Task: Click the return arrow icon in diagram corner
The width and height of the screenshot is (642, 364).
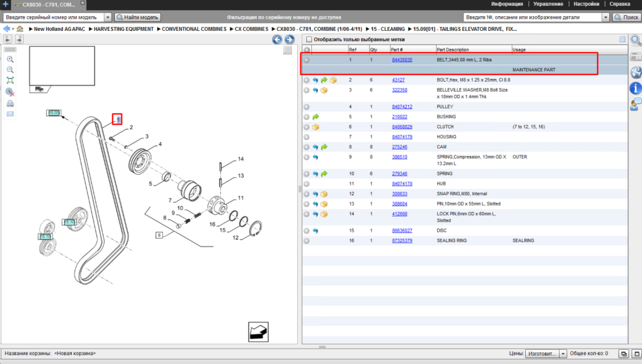Action: tap(258, 332)
